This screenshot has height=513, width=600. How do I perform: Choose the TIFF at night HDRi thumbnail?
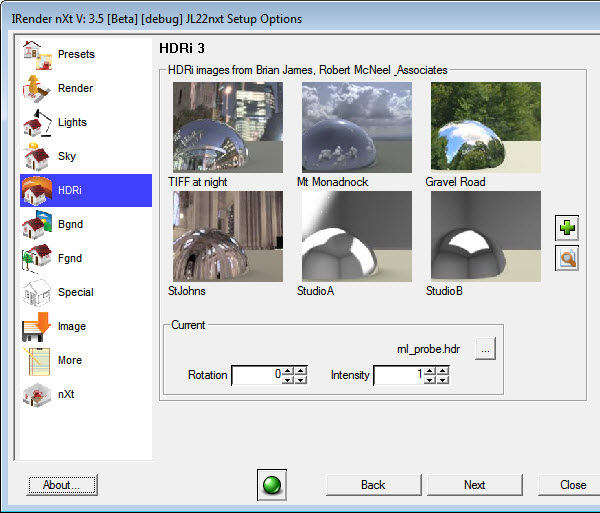pyautogui.click(x=227, y=127)
